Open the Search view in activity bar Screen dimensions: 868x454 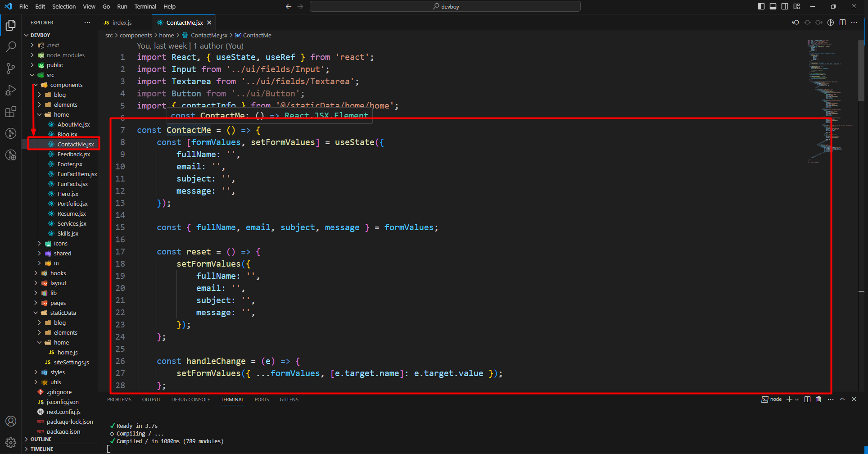pos(11,47)
